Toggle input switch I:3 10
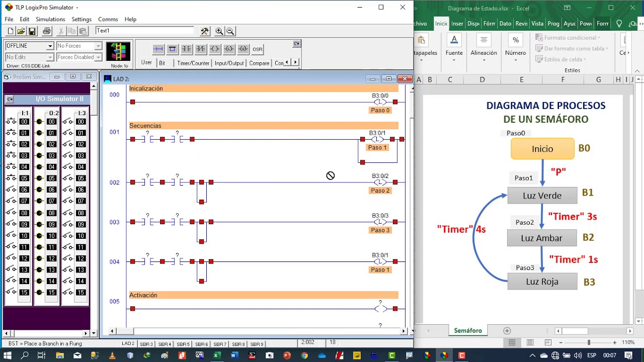This screenshot has height=362, width=644. (68, 236)
